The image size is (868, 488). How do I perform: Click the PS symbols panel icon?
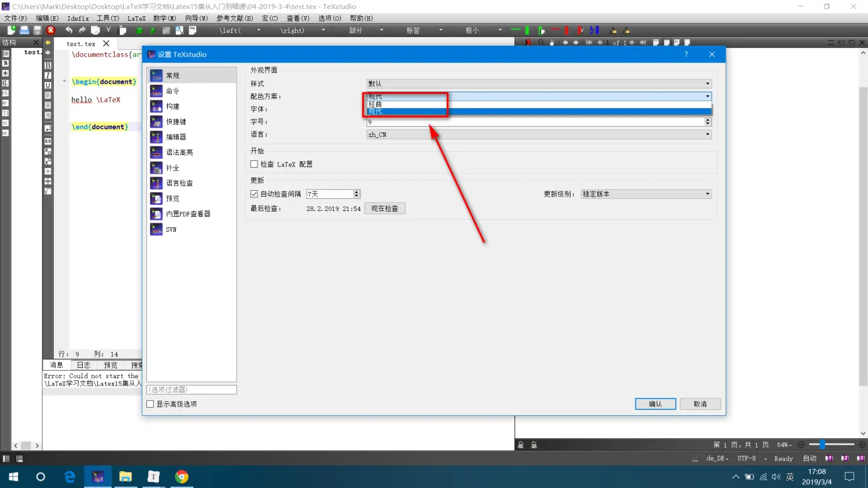point(5,93)
